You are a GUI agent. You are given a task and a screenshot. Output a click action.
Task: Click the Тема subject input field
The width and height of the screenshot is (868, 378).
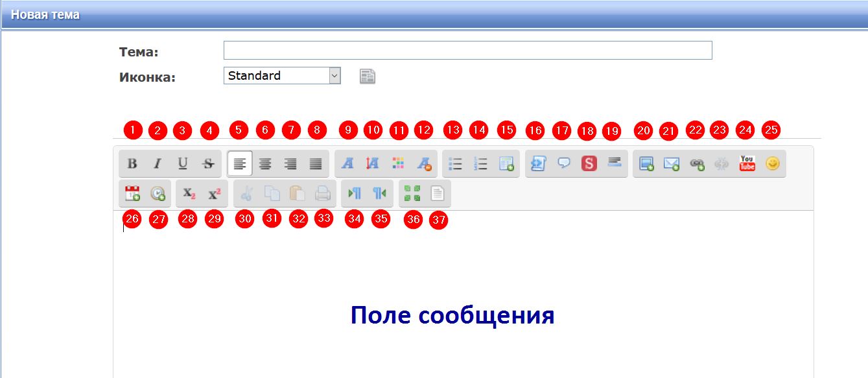(467, 51)
